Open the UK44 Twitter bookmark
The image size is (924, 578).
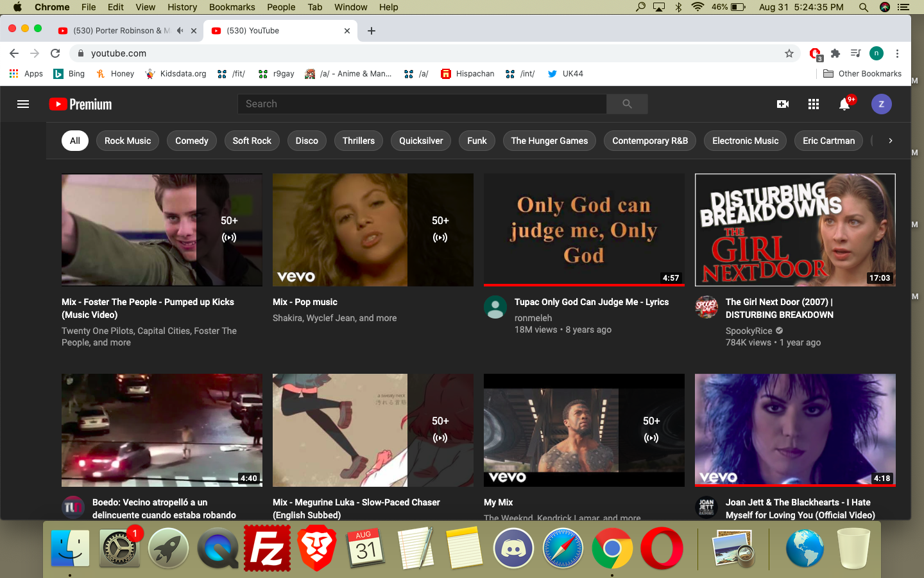565,74
